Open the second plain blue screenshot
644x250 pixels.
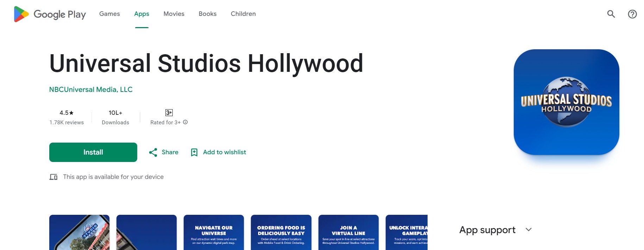click(146, 232)
